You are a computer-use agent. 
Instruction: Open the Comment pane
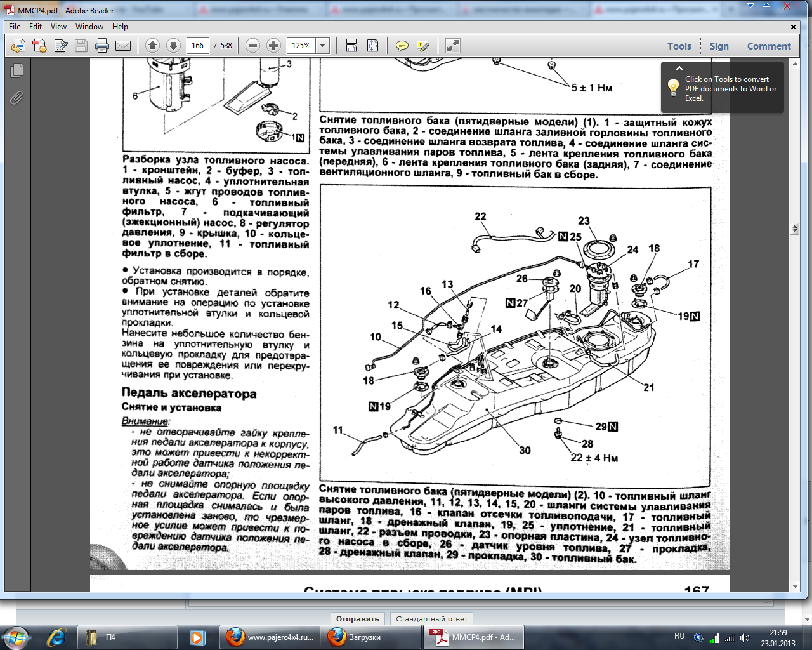(768, 46)
